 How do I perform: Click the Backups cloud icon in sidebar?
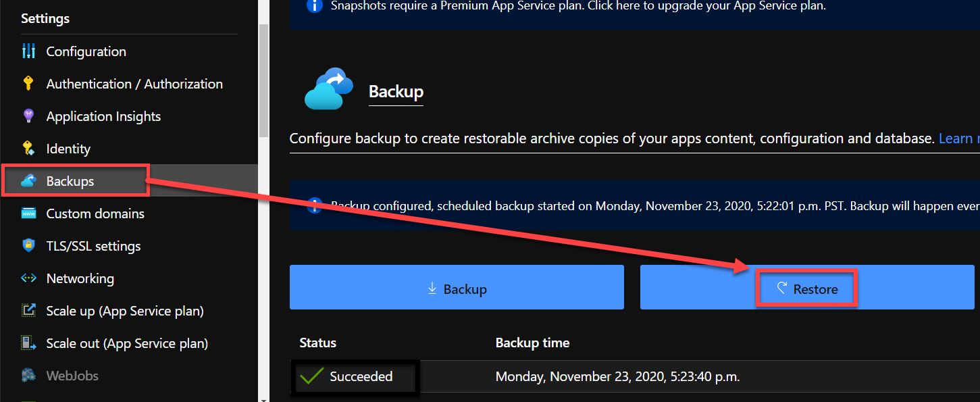[28, 181]
